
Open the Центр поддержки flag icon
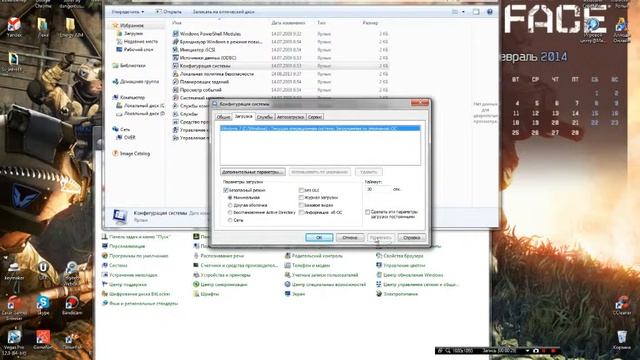[104, 284]
